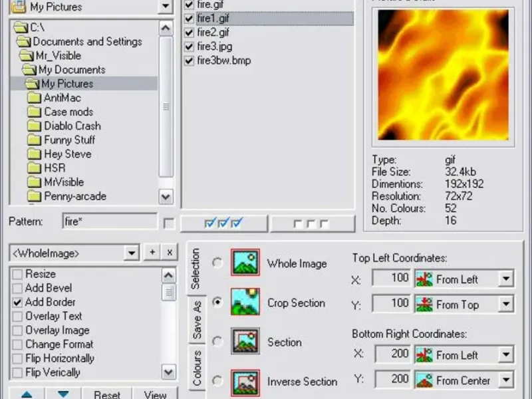Click the uncheck-all empty boxes button
Viewport: 532px width, 399px height.
[313, 223]
